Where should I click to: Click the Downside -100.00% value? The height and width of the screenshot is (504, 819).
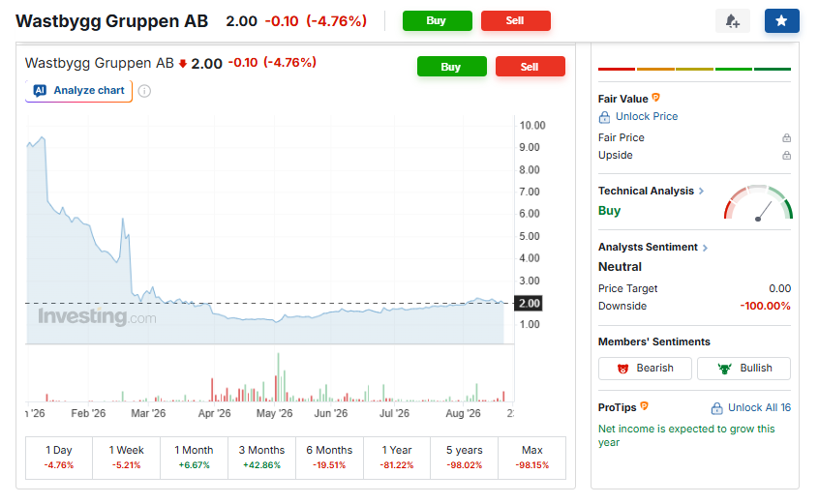click(765, 307)
